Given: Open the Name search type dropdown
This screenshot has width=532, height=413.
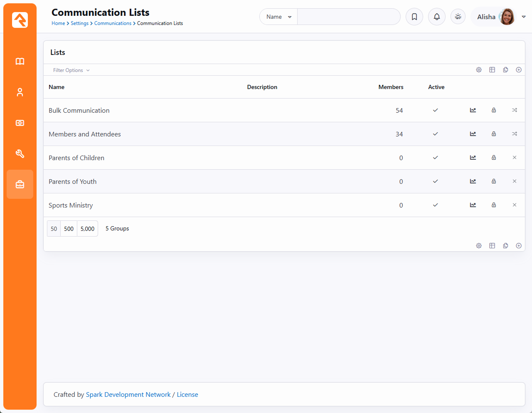Looking at the screenshot, I should click(278, 17).
